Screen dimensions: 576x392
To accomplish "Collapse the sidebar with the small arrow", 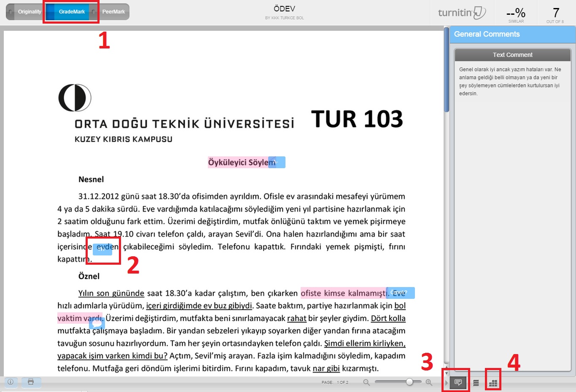I will (x=447, y=383).
